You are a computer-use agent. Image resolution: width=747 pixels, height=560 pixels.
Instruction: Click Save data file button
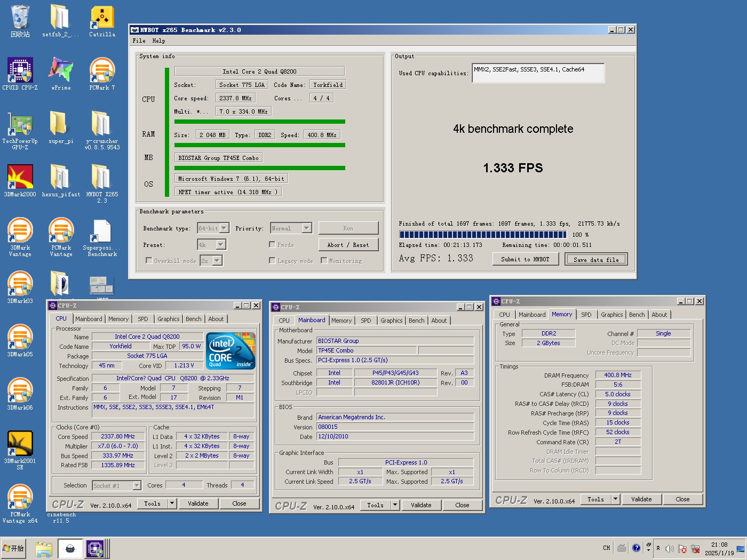tap(596, 259)
